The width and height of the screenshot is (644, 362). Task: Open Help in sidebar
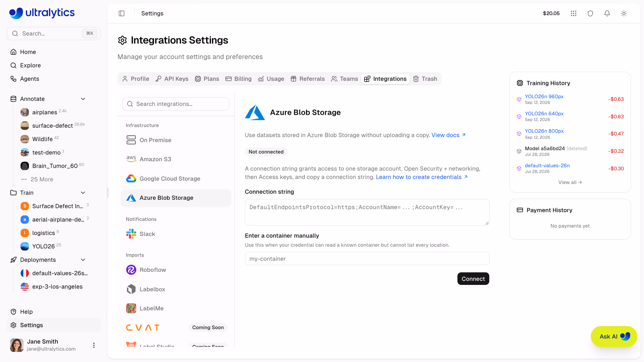point(54,312)
